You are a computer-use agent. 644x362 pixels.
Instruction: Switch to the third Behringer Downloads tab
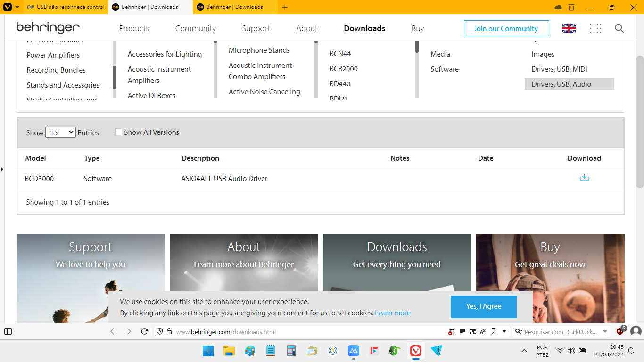click(x=235, y=7)
